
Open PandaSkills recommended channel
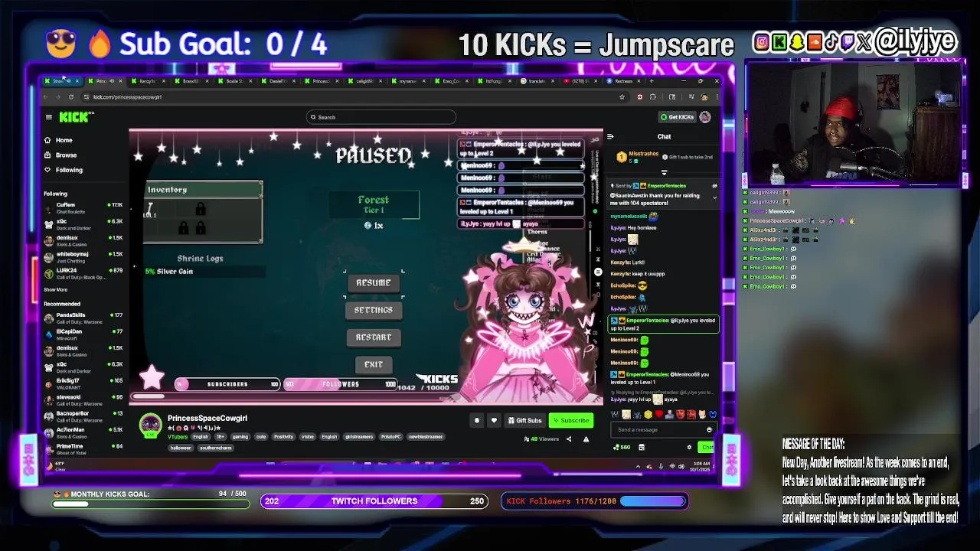[83, 318]
